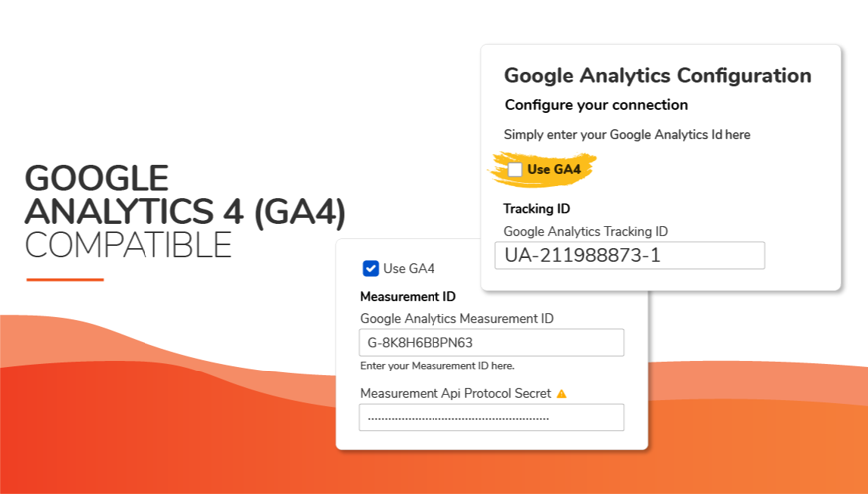
Task: Uncheck the ticked Use GA4 checkbox
Action: 371,268
